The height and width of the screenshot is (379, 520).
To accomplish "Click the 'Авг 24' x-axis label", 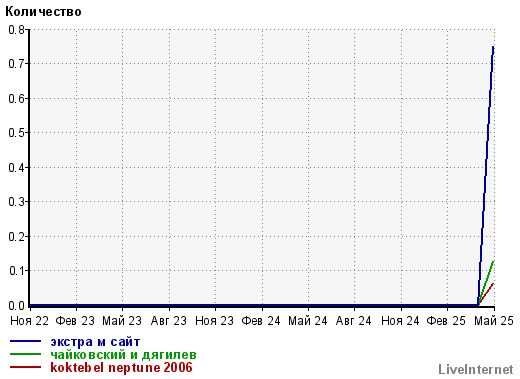I will point(354,321).
